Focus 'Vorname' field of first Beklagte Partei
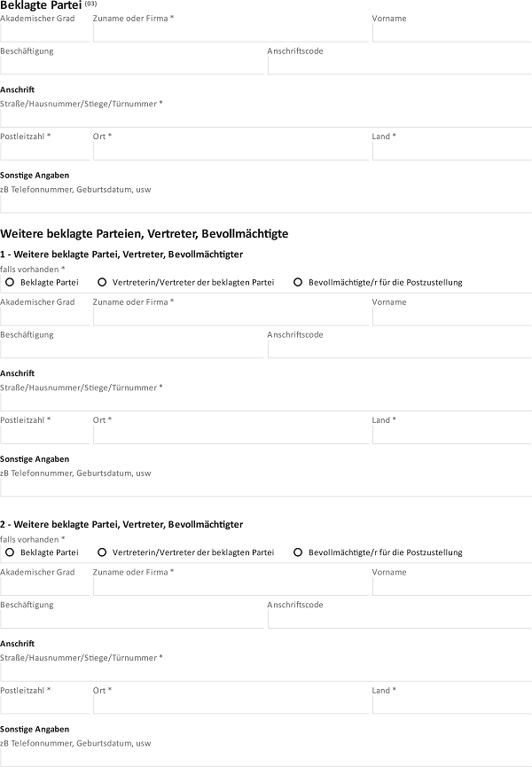Viewport: 532px width, 767px height. tap(451, 33)
